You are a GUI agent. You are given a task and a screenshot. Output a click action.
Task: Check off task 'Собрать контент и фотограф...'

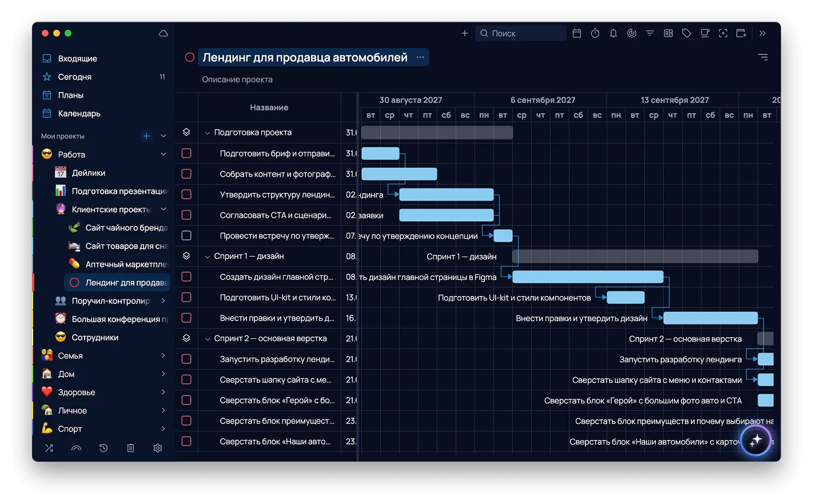coord(186,174)
